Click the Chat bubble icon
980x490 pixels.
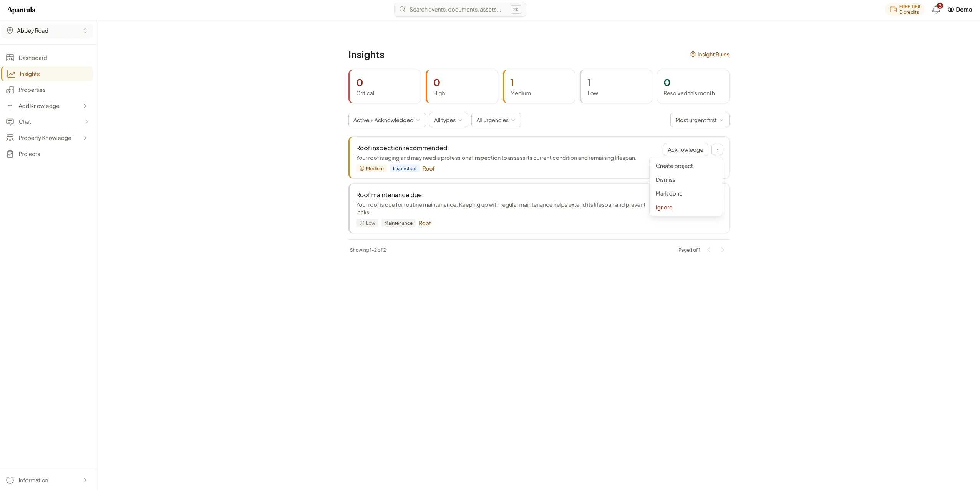tap(10, 122)
